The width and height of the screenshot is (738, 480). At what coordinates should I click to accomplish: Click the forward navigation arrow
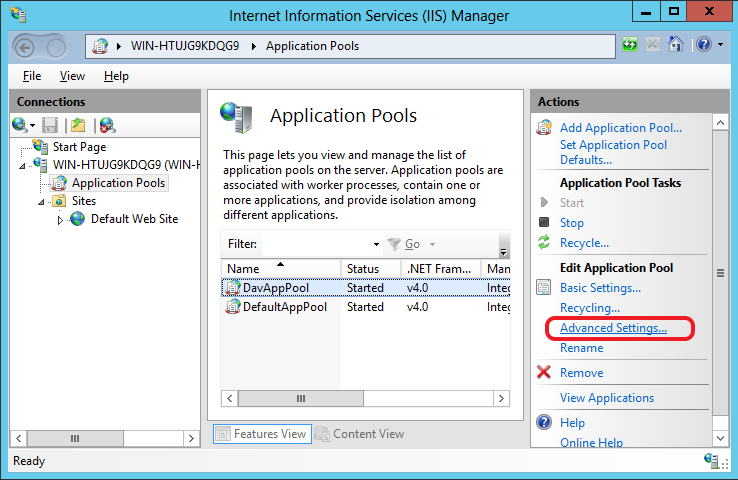[x=56, y=47]
